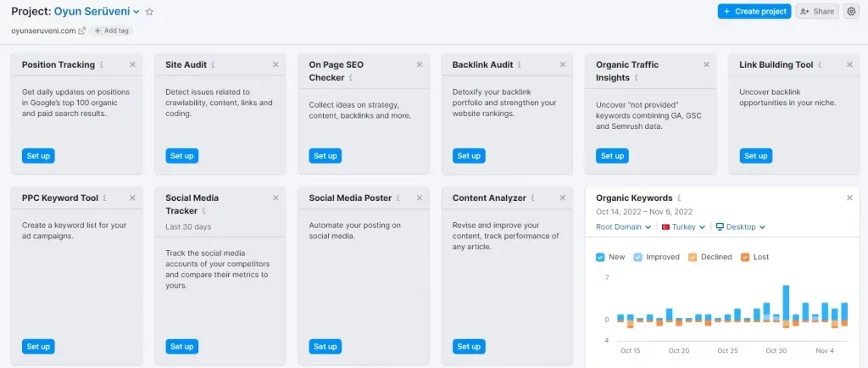Screen dimensions: 868x368
Task: Show PPC Keyword Tool info icon
Action: (x=104, y=198)
